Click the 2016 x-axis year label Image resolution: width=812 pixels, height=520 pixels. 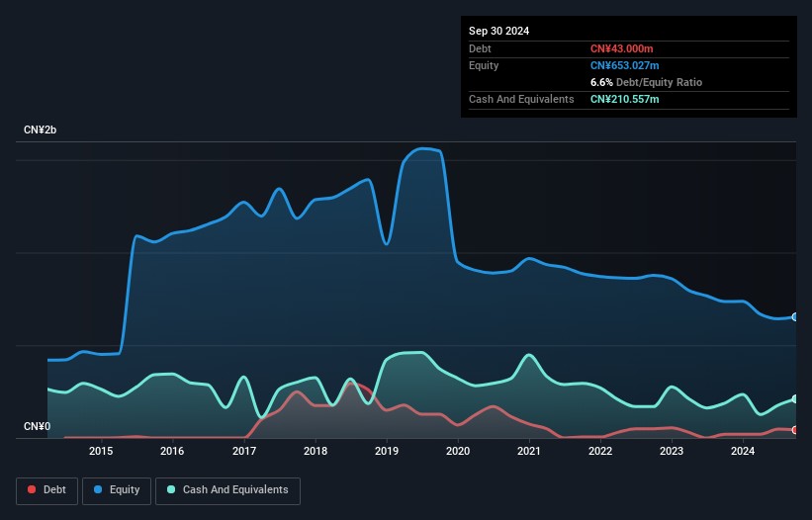[x=172, y=452]
